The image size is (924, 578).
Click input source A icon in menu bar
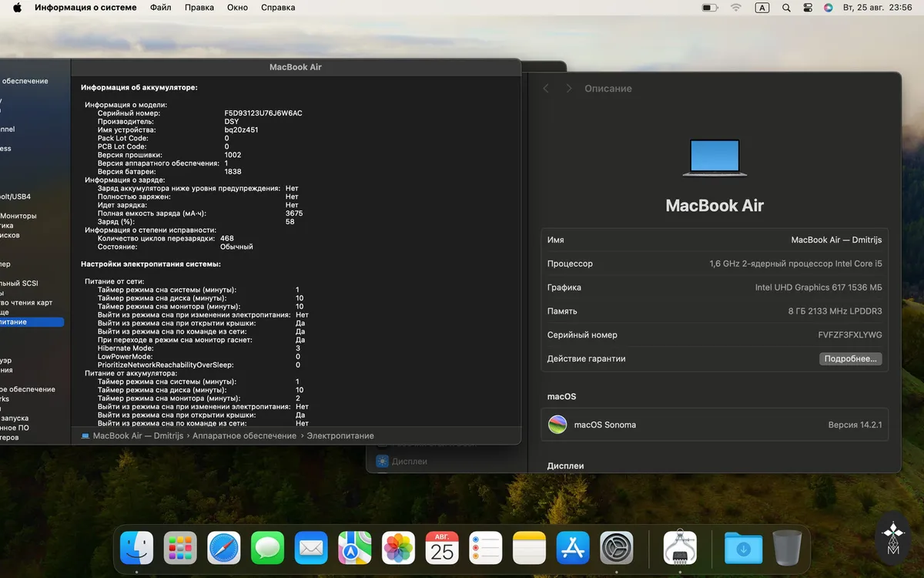[x=762, y=8]
